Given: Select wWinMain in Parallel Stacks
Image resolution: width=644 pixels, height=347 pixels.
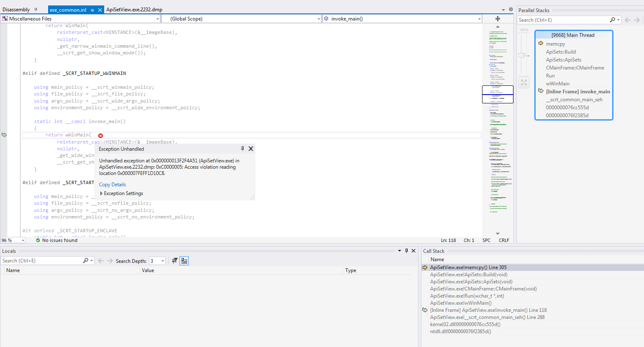Looking at the screenshot, I should pos(557,84).
